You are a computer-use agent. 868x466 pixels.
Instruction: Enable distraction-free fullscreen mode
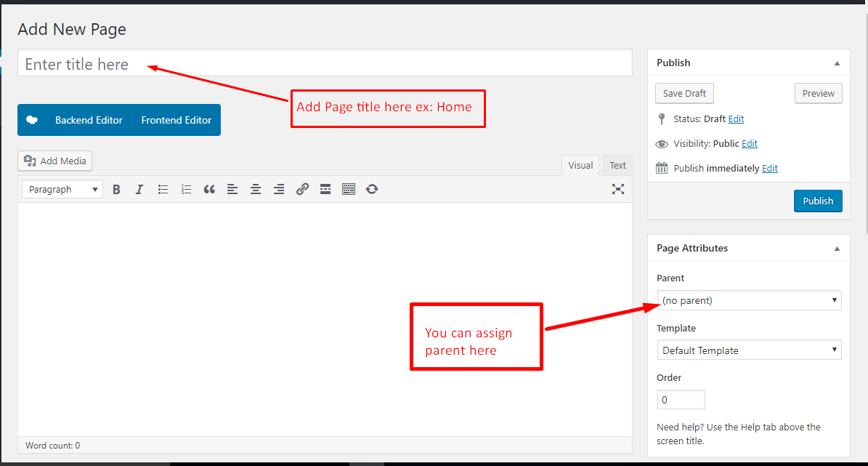coord(617,189)
